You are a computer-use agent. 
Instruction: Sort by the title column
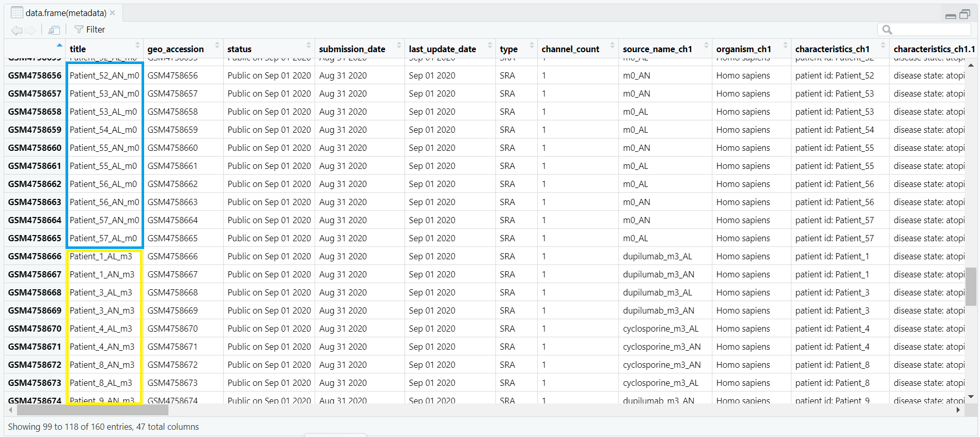pyautogui.click(x=137, y=45)
